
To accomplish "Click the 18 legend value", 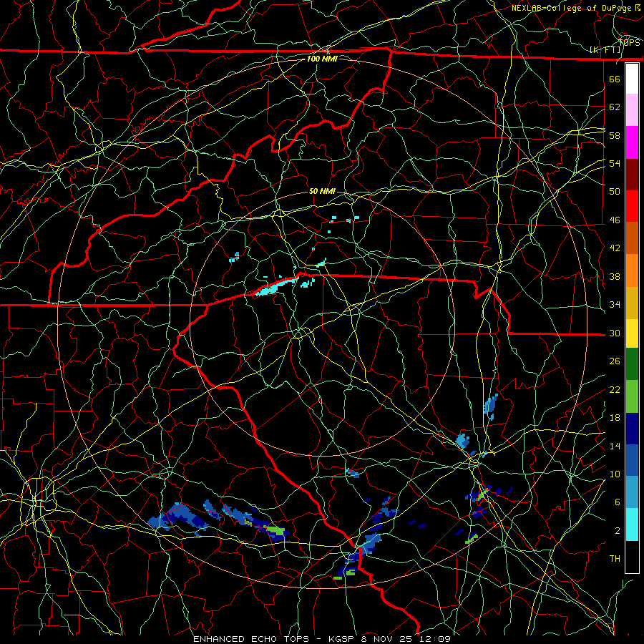I will (x=615, y=418).
